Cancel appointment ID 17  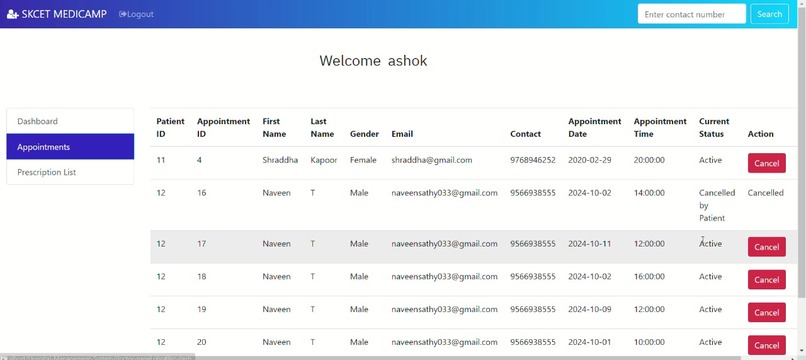766,247
